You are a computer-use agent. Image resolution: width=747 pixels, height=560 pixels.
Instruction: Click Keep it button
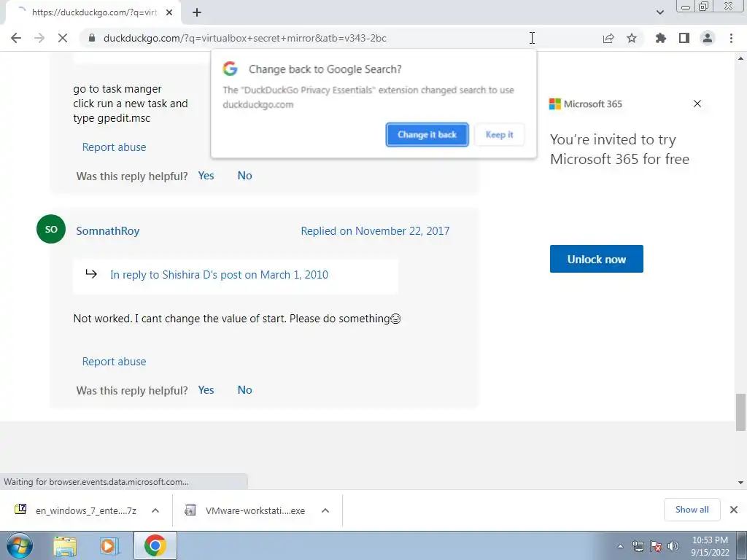point(499,135)
